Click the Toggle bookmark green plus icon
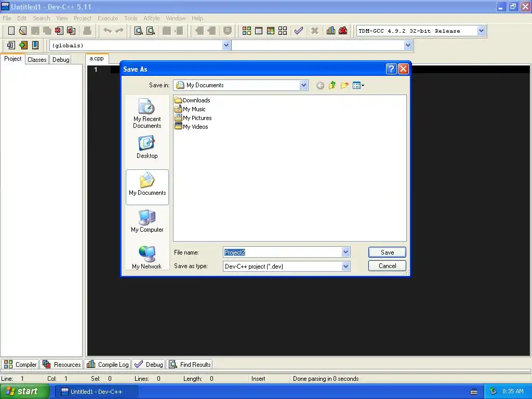532x399 pixels. 23,45
